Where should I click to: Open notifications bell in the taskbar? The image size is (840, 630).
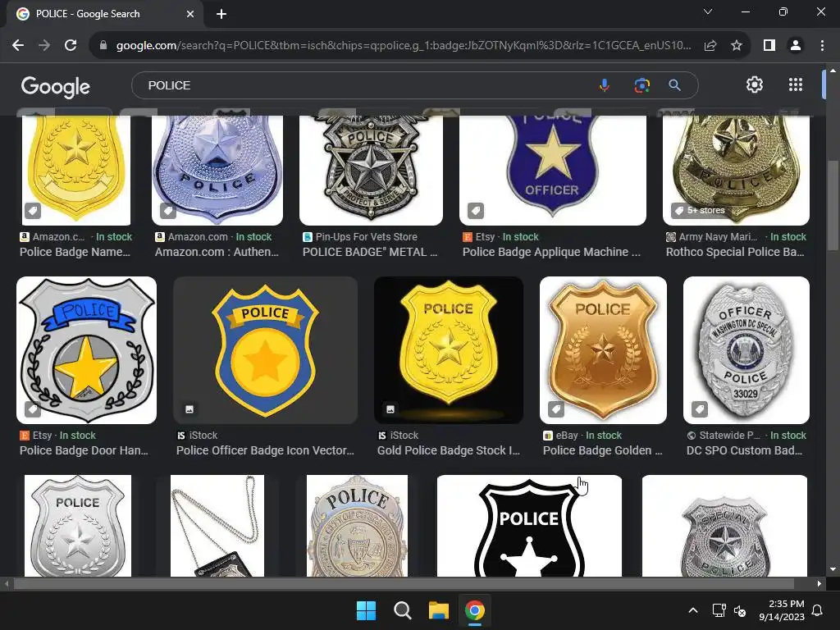tap(818, 610)
